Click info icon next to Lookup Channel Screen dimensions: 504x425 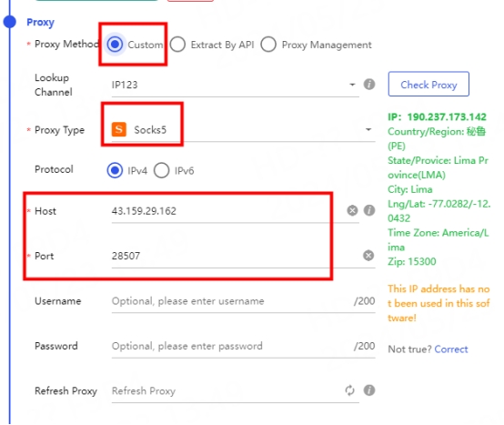pyautogui.click(x=369, y=85)
